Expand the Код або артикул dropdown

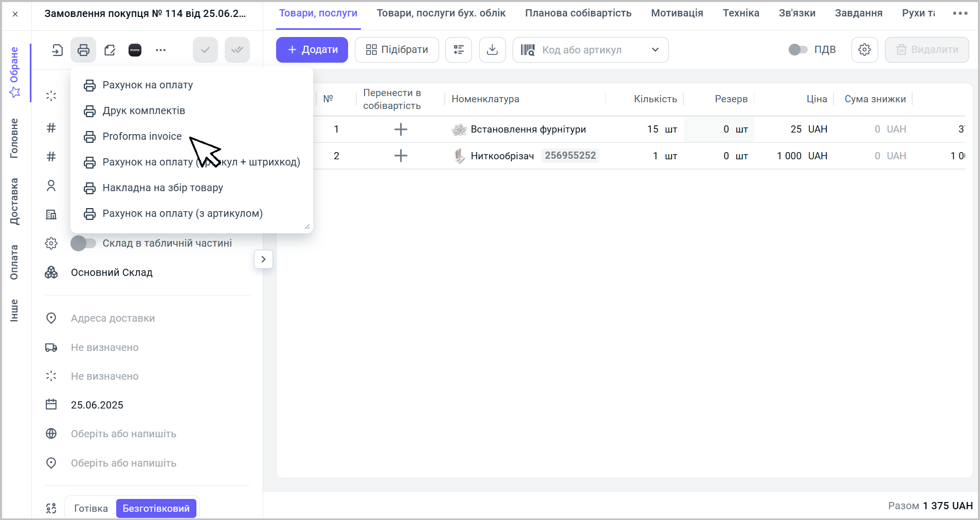[655, 50]
